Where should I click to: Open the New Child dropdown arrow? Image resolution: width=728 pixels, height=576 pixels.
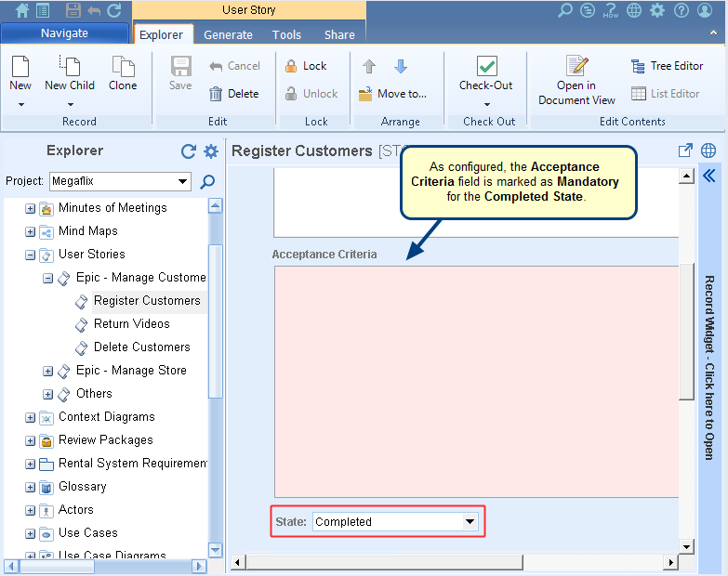70,105
